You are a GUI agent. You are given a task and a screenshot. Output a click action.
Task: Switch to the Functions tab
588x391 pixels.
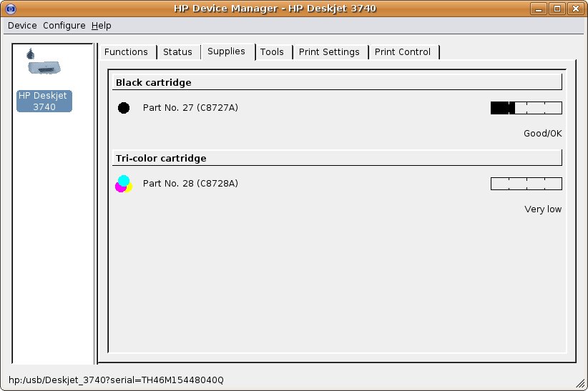pyautogui.click(x=126, y=51)
